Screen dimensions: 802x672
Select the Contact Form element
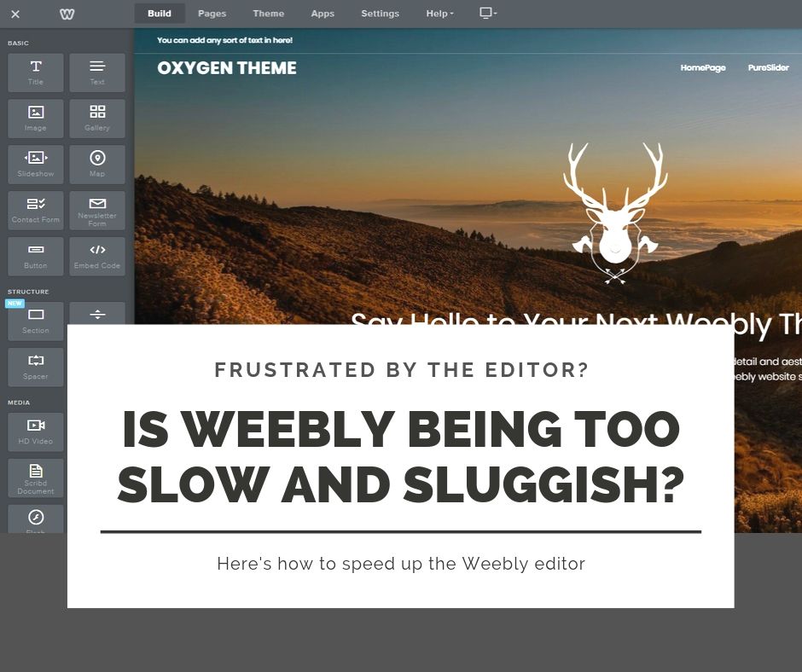(36, 211)
